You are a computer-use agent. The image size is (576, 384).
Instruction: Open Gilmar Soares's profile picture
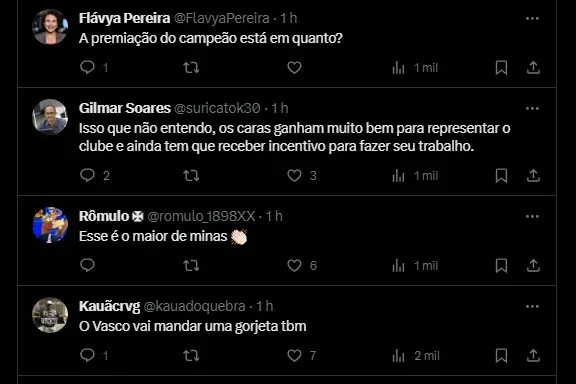click(50, 116)
